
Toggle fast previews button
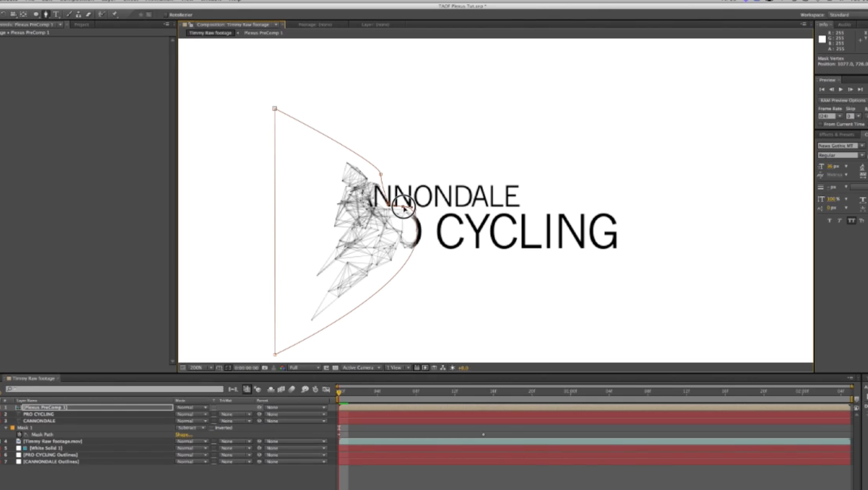pos(425,368)
